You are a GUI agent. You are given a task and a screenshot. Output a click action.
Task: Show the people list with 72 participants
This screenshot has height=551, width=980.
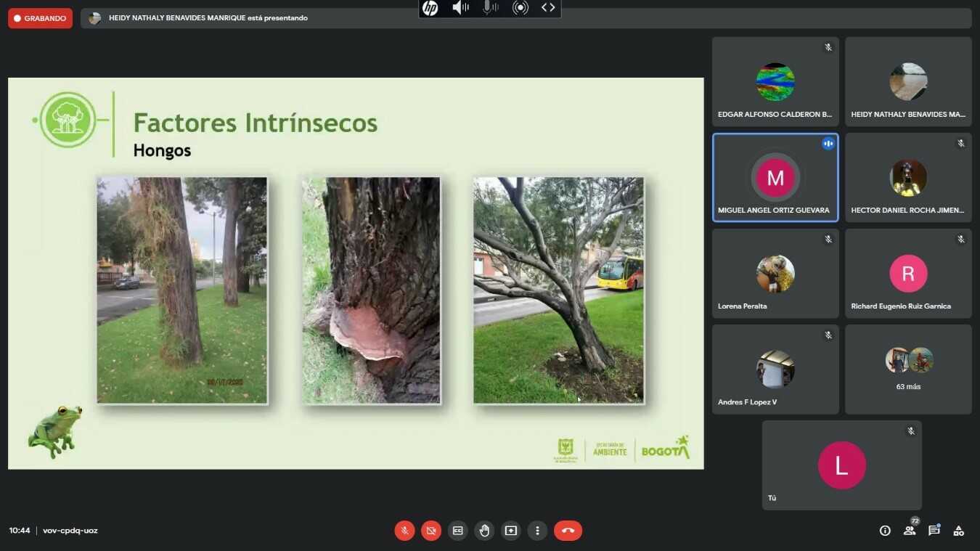tap(910, 531)
